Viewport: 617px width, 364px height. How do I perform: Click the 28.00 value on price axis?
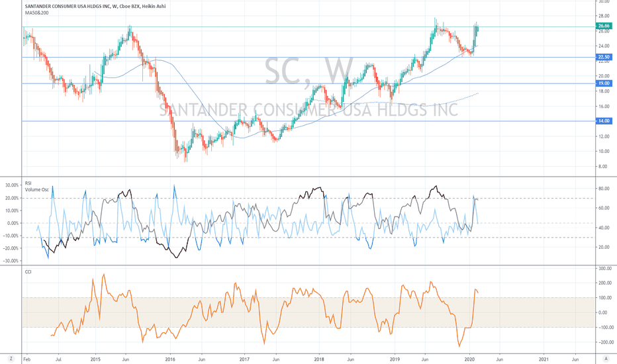tap(604, 16)
